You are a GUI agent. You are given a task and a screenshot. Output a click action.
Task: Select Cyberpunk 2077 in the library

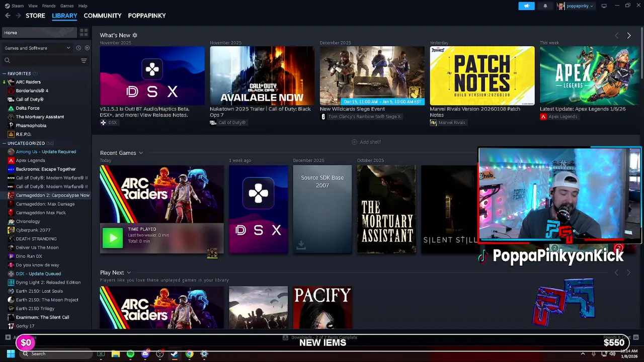click(33, 230)
